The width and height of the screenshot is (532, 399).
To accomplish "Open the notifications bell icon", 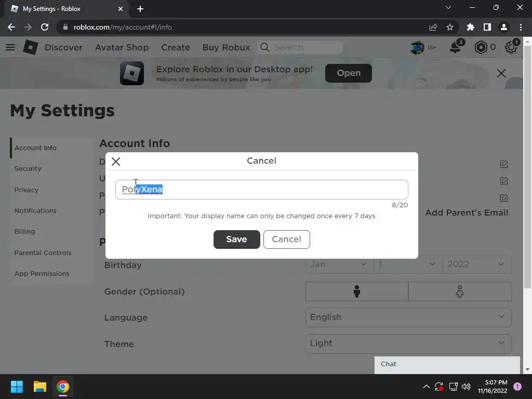I will pyautogui.click(x=455, y=47).
